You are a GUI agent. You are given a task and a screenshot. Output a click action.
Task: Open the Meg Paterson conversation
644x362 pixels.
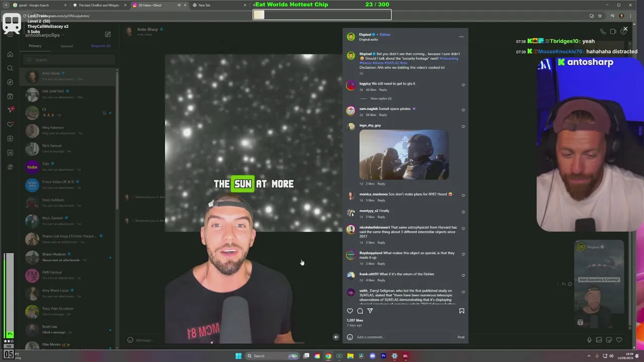click(68, 130)
